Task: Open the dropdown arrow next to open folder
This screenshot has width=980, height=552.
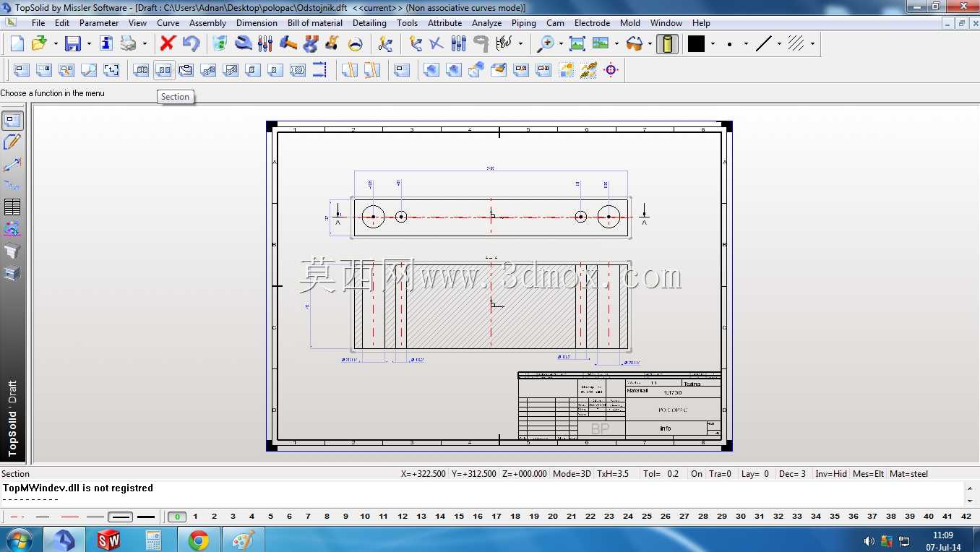Action: [x=54, y=44]
